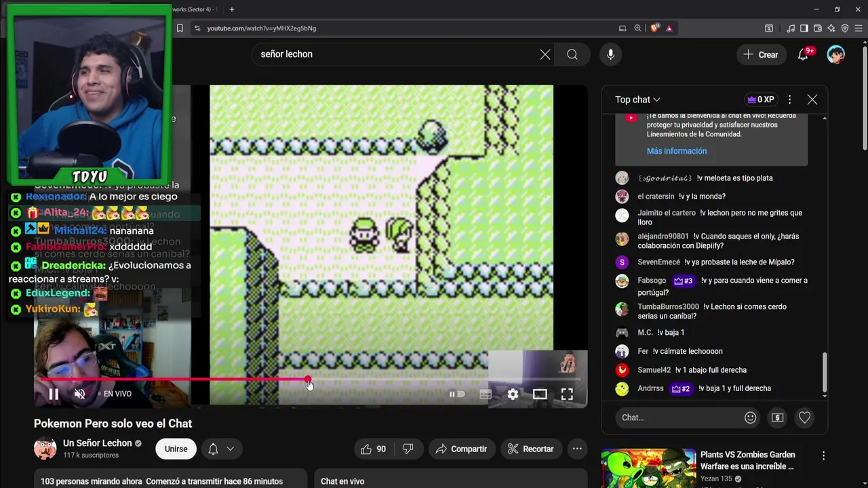Select the works (Sector 4) browser tab

click(197, 9)
